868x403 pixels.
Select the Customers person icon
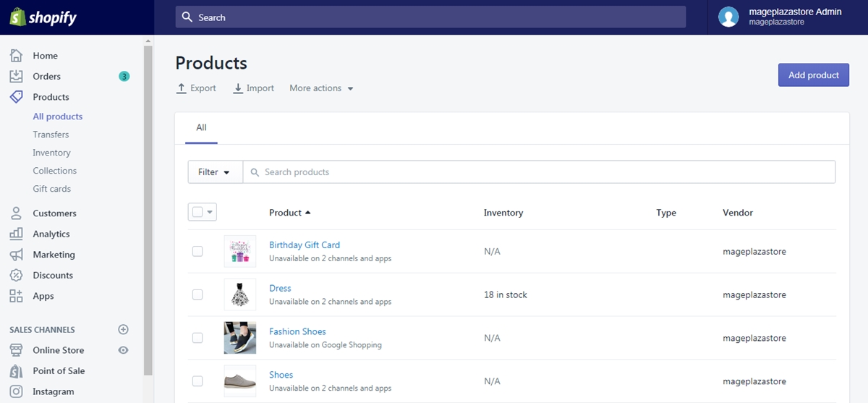pyautogui.click(x=16, y=213)
